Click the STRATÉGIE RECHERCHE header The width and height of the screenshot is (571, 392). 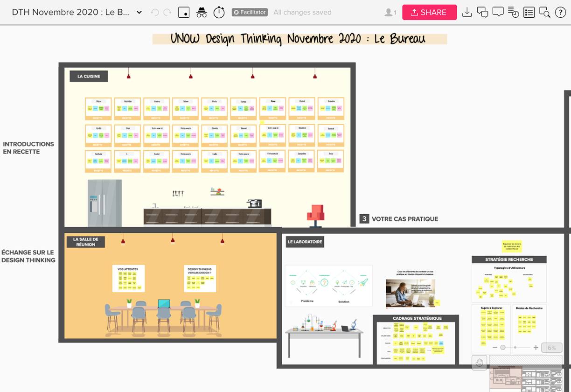coord(509,259)
